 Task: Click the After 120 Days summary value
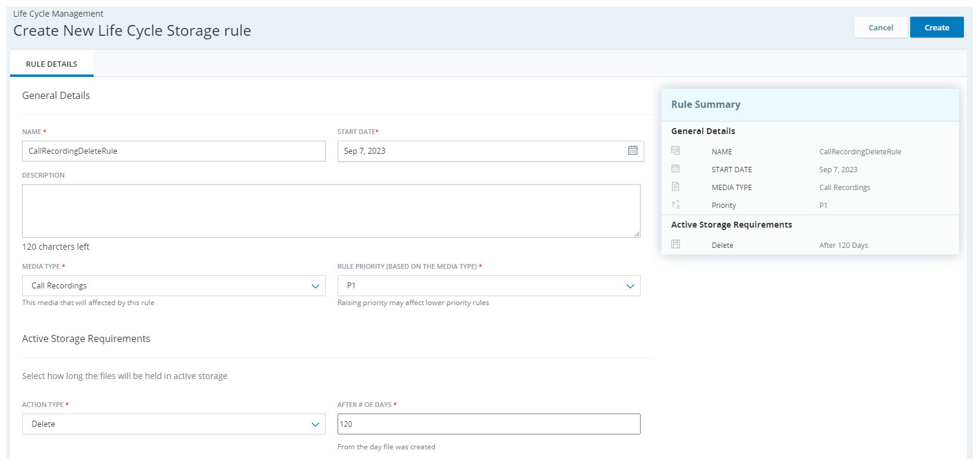[843, 246]
